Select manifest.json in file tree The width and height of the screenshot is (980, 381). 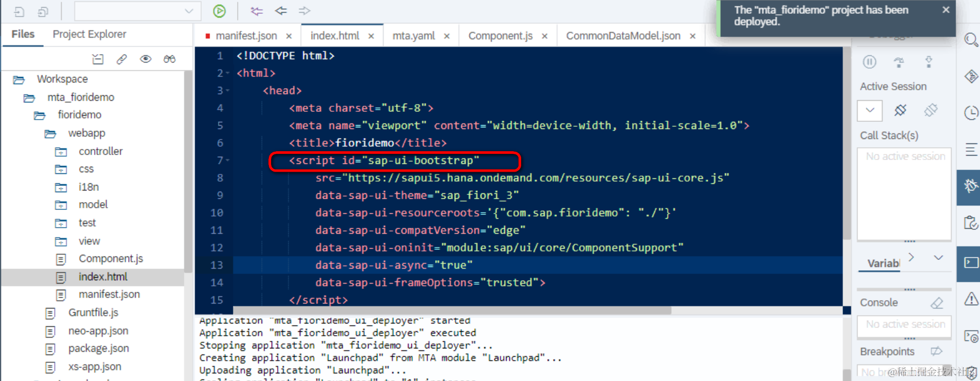tap(109, 294)
